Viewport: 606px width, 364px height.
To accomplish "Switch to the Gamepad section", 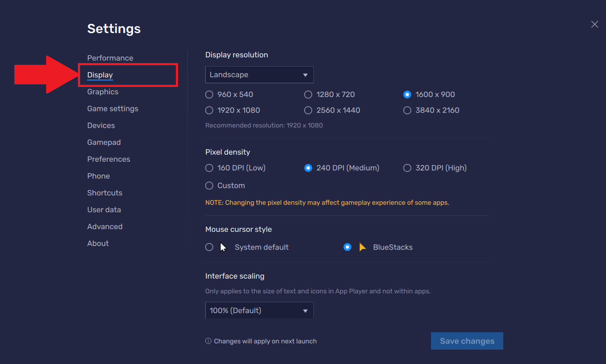I will tap(104, 142).
